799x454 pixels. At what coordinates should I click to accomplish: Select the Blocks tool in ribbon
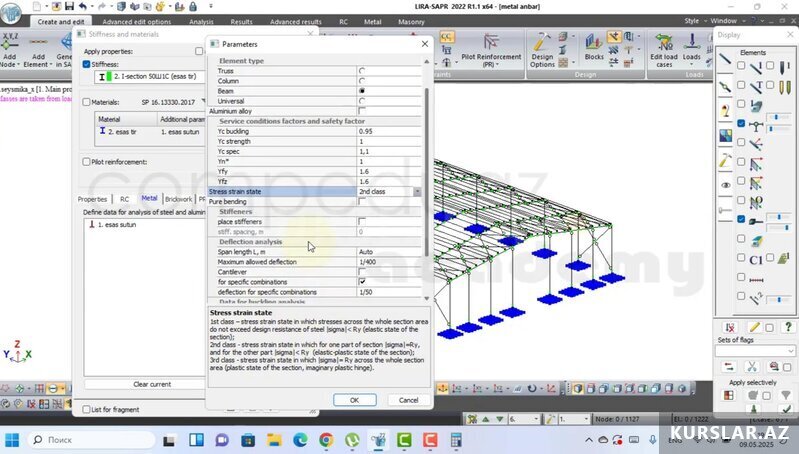(593, 49)
